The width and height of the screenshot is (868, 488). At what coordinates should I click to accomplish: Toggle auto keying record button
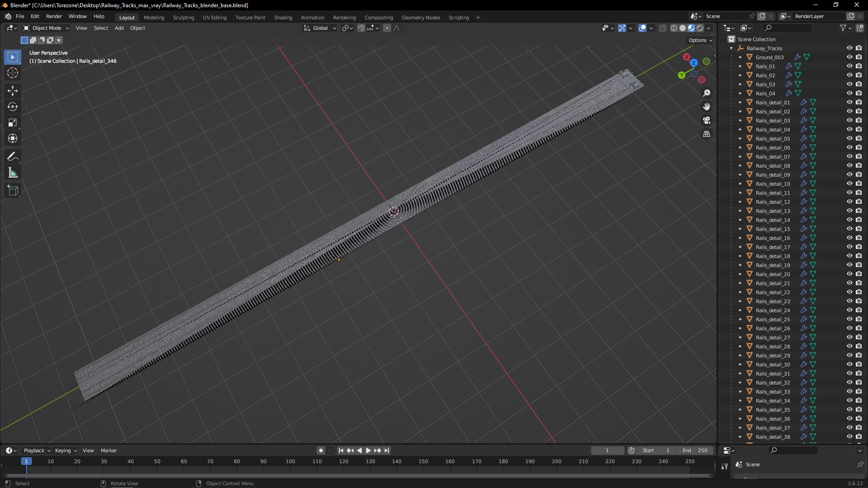(x=321, y=450)
